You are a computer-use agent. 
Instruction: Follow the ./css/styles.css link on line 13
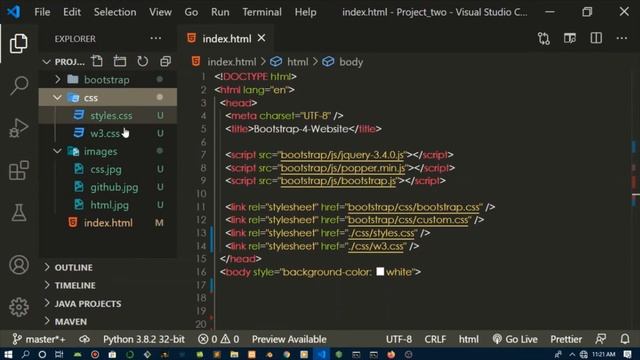[x=381, y=233]
